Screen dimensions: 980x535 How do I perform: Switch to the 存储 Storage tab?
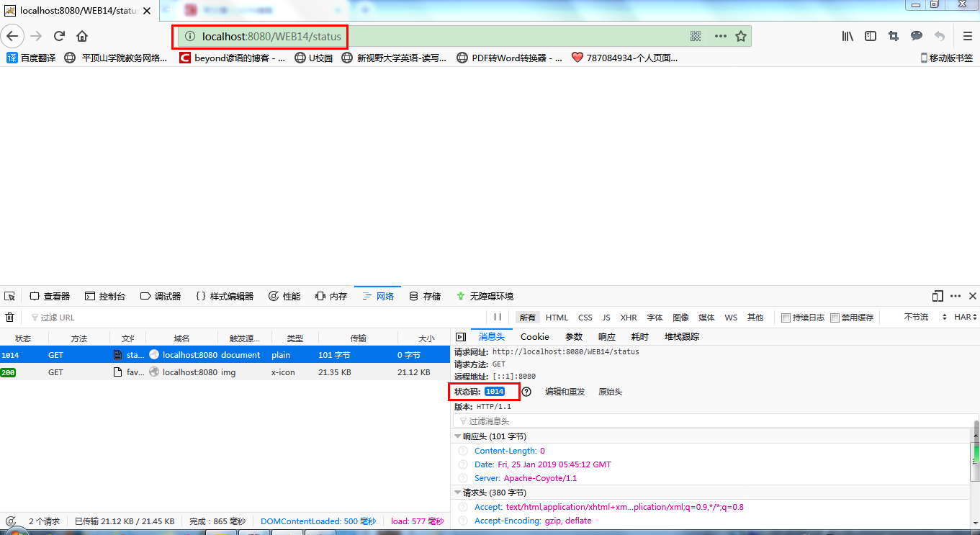pyautogui.click(x=424, y=296)
